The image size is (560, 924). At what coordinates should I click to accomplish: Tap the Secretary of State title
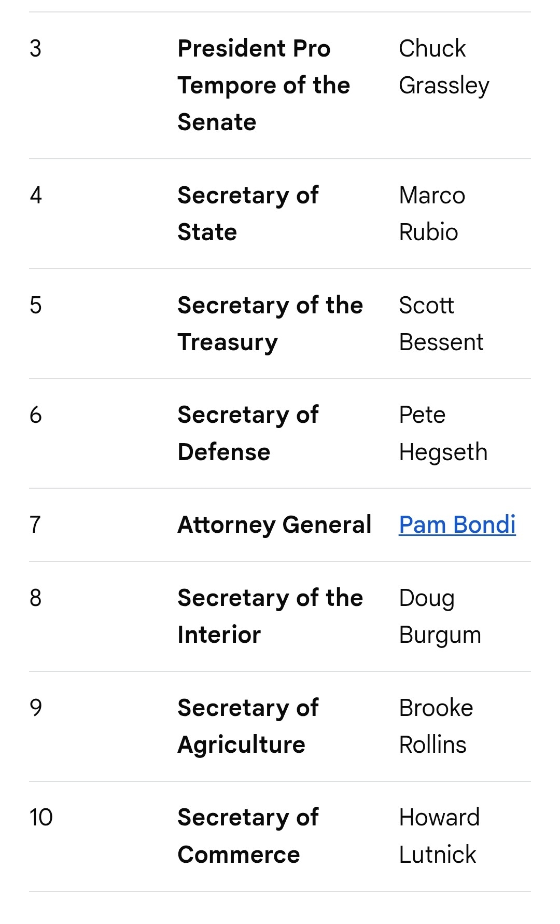tap(248, 213)
